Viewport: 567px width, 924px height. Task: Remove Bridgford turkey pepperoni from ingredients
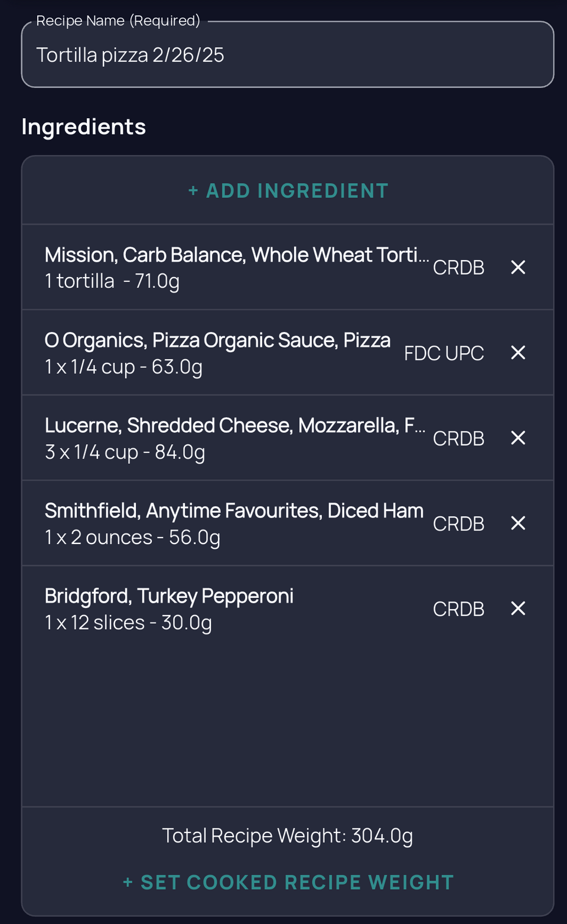518,609
